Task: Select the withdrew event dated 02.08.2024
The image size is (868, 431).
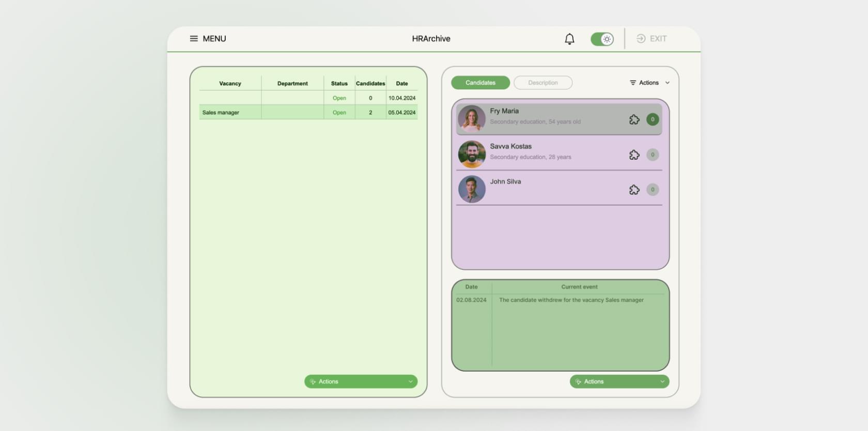Action: coord(571,300)
